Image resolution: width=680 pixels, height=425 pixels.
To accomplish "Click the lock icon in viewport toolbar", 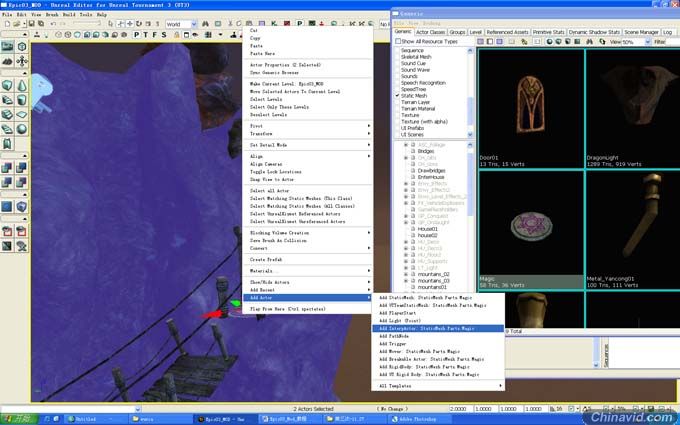I will (x=177, y=35).
